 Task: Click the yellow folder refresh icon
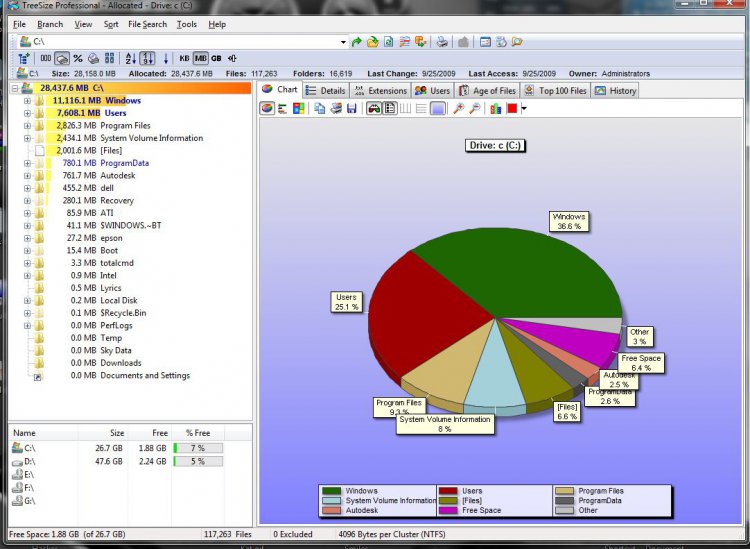coord(373,42)
